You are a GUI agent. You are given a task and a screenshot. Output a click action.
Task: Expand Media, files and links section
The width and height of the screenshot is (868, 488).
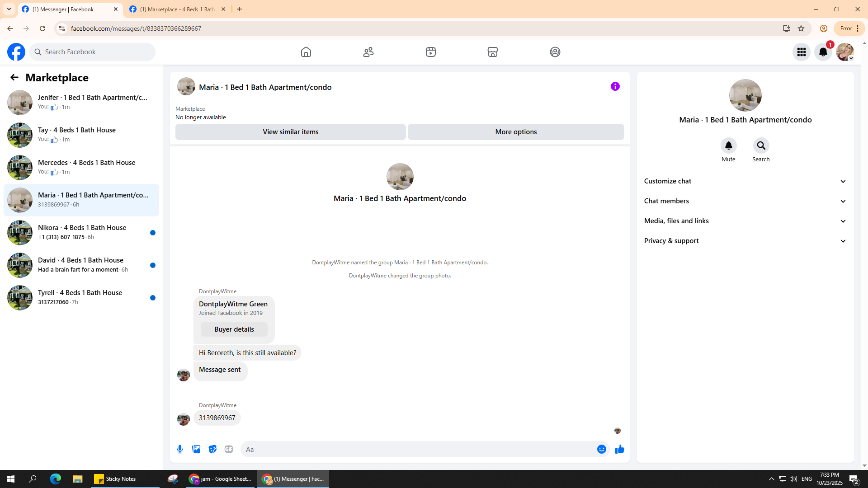click(745, 221)
